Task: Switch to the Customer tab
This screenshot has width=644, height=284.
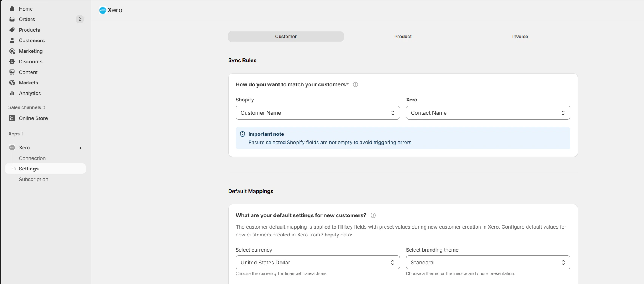Action: (x=286, y=37)
